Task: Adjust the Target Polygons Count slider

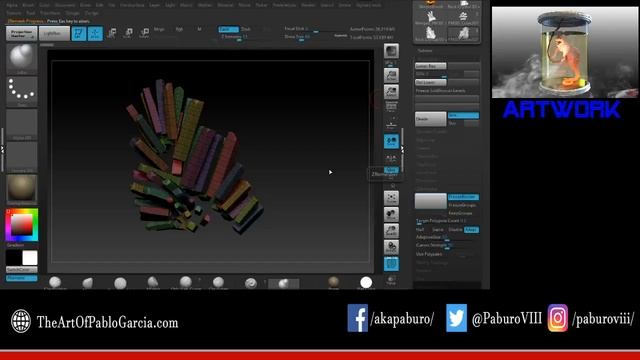Action: point(447,221)
